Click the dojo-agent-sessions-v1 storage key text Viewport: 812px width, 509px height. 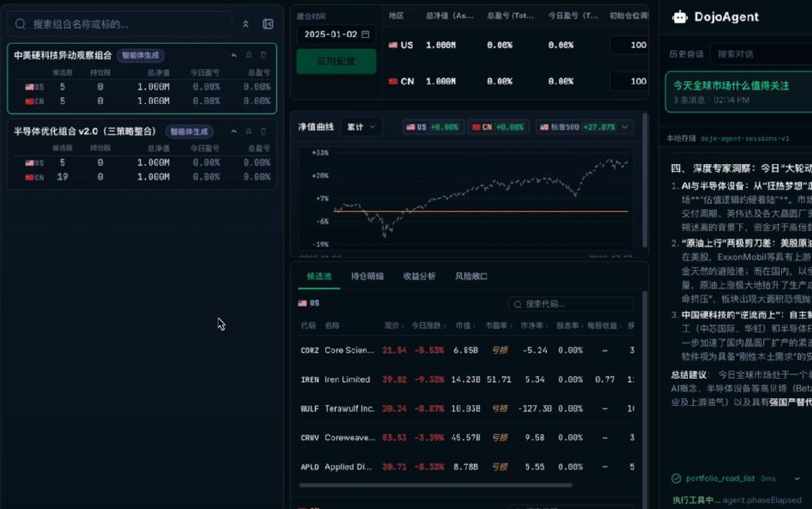point(745,139)
